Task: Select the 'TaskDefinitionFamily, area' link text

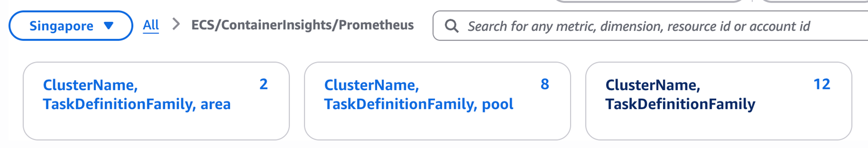Action: click(x=137, y=104)
